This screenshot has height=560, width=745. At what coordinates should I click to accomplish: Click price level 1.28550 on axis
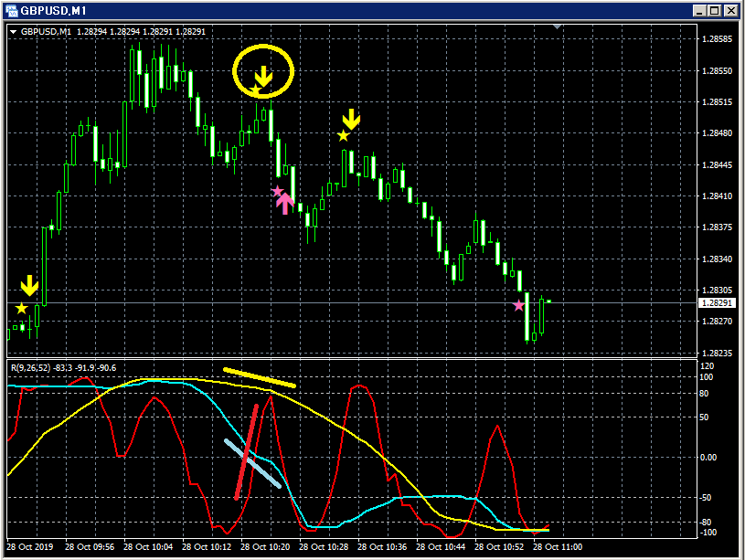click(717, 70)
